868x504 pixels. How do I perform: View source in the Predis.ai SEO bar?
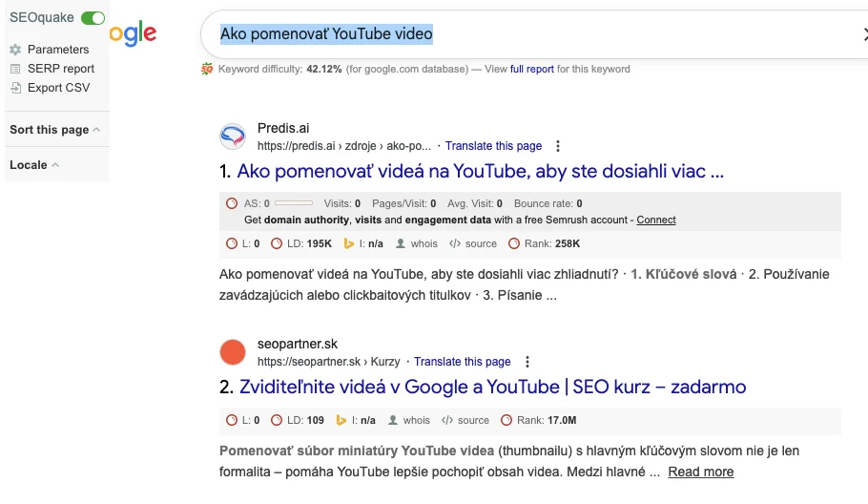[455, 243]
